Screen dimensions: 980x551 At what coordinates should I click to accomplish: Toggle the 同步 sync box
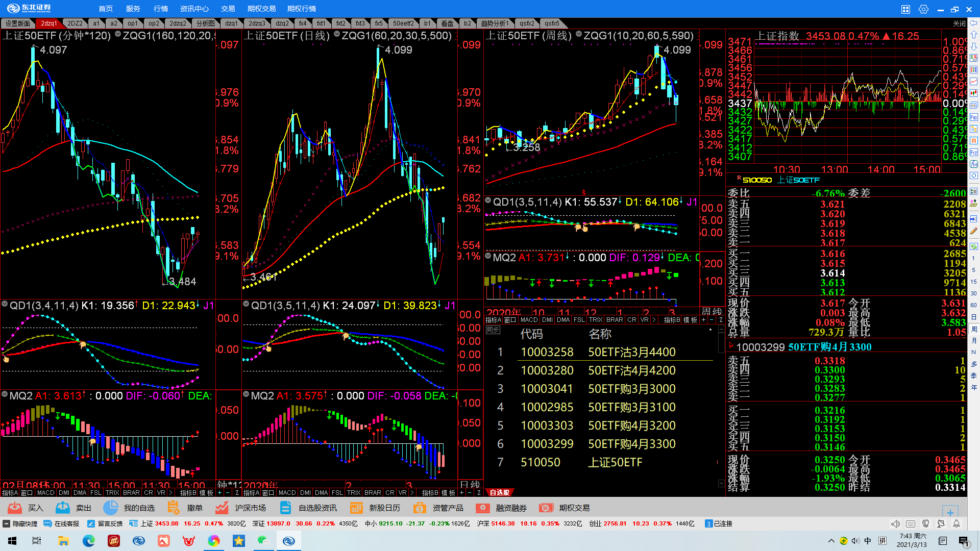click(493, 330)
